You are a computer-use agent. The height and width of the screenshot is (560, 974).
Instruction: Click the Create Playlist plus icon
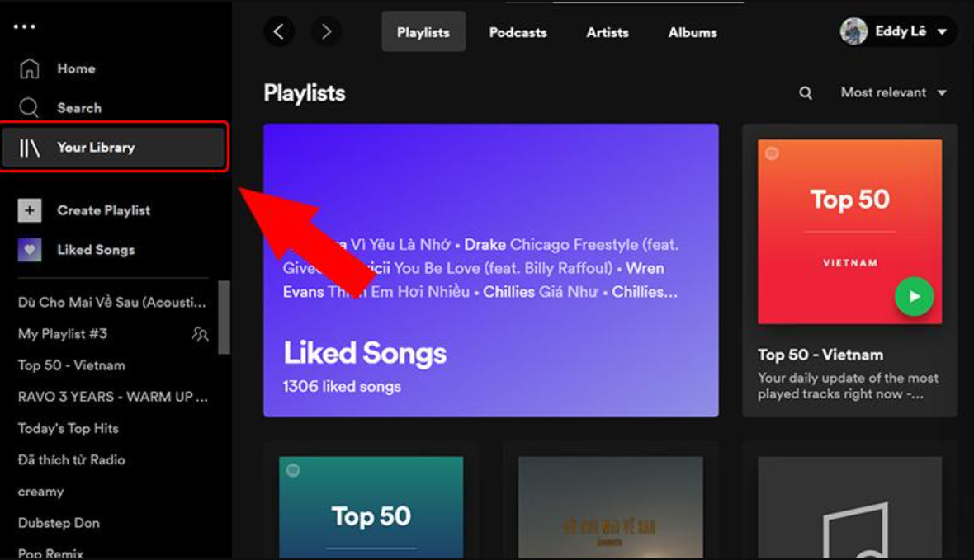tap(29, 210)
